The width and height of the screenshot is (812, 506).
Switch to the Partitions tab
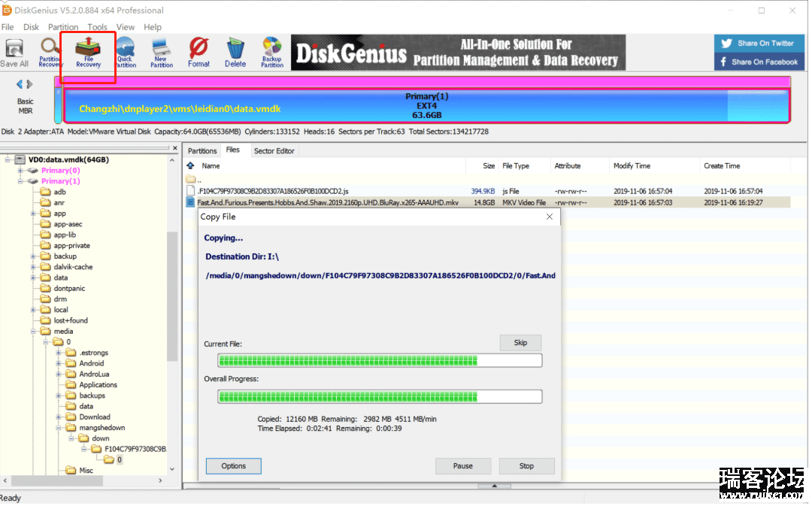[202, 150]
